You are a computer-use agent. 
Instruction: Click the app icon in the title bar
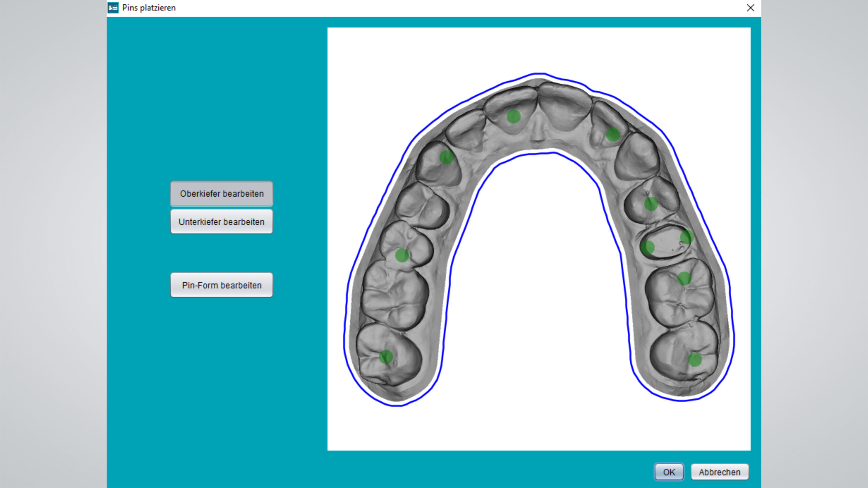coord(113,7)
